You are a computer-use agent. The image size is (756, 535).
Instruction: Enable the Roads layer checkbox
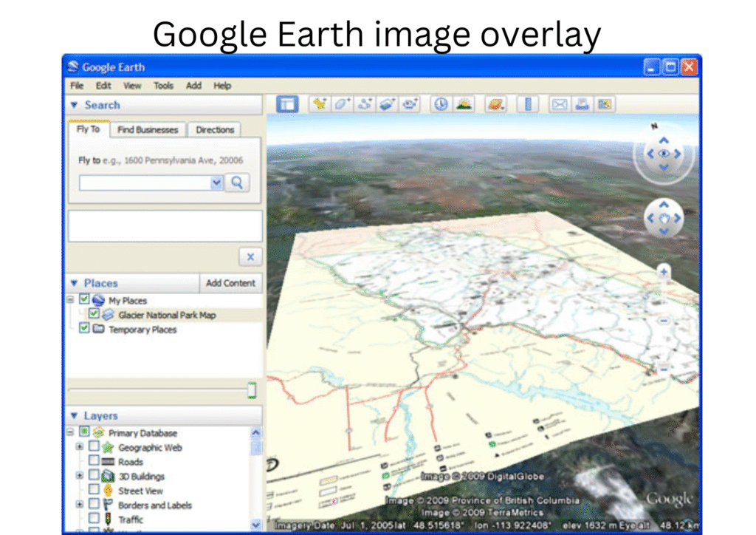coord(94,462)
